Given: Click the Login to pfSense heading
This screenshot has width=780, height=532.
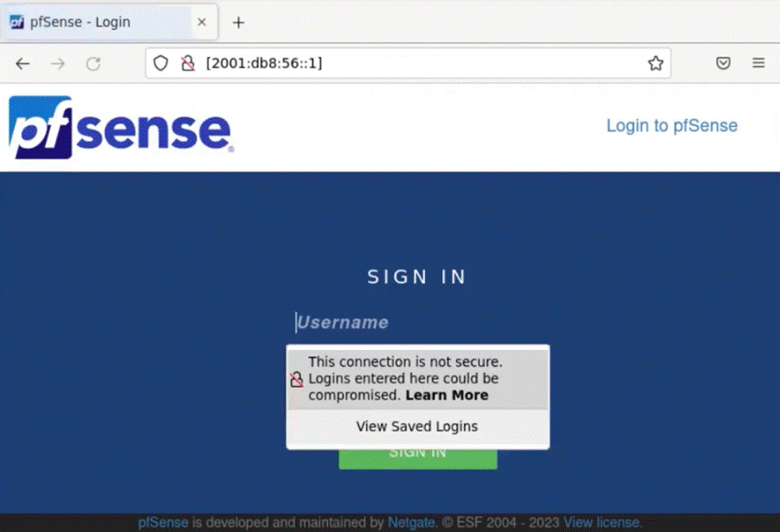Looking at the screenshot, I should pyautogui.click(x=671, y=126).
